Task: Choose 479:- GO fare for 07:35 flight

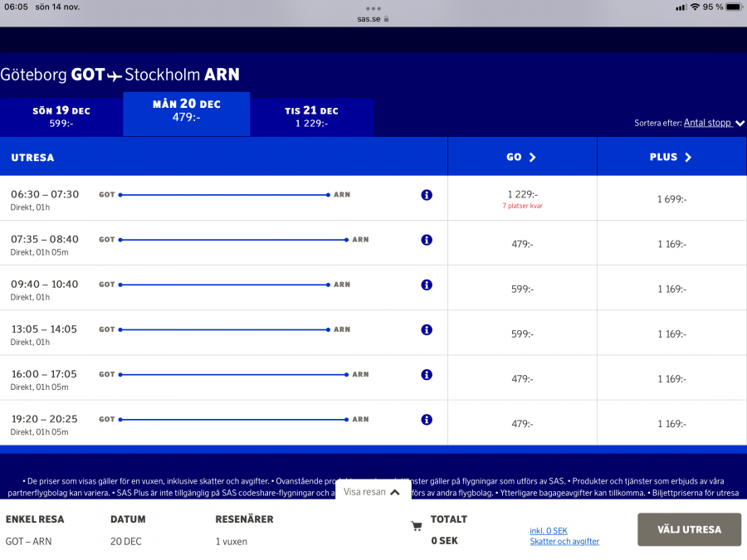Action: click(522, 244)
